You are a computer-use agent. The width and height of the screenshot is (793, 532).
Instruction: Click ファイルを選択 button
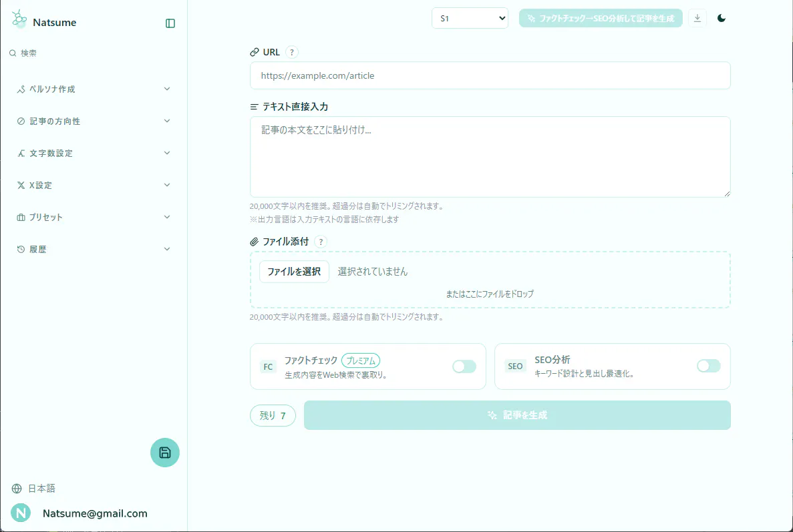tap(294, 272)
